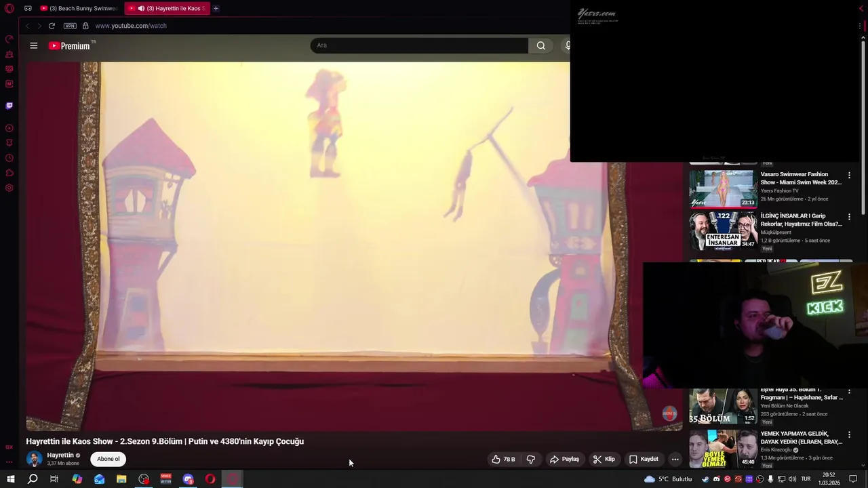Open the Windows Start menu
This screenshot has width=868, height=488.
click(x=10, y=479)
